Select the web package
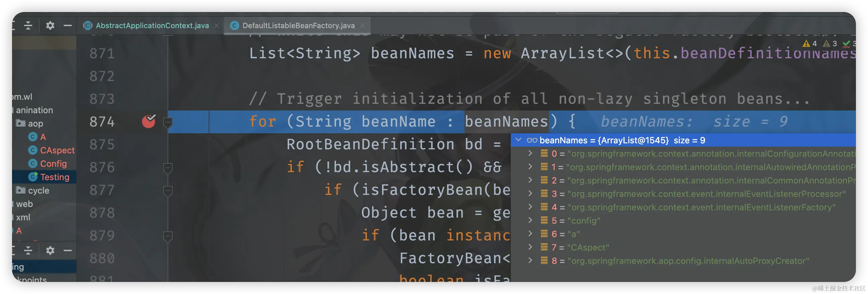 [24, 204]
